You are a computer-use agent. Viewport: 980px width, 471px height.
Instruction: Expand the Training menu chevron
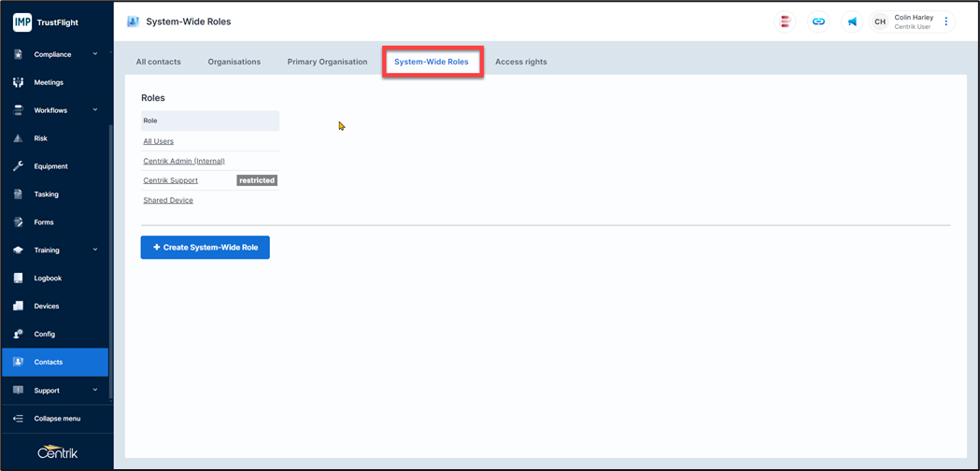click(95, 250)
